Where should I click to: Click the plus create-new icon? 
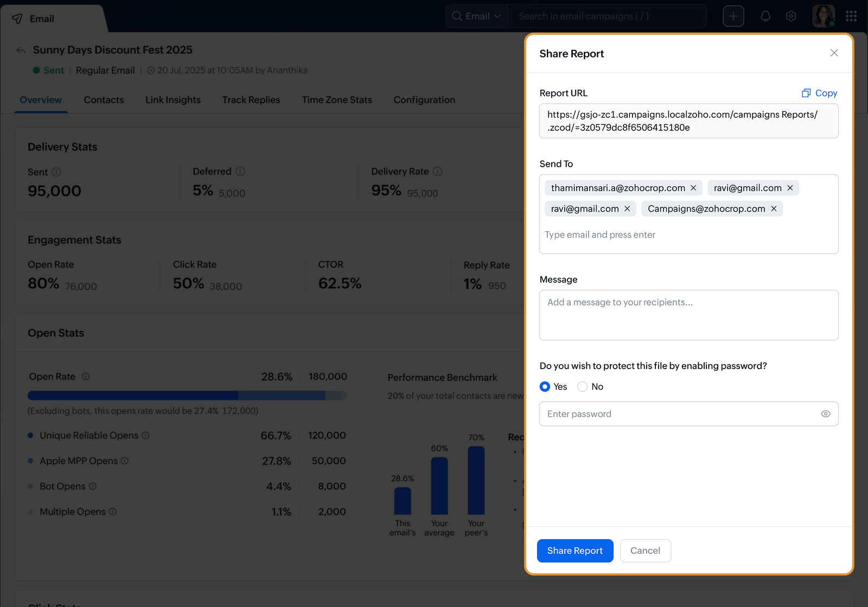(x=733, y=16)
